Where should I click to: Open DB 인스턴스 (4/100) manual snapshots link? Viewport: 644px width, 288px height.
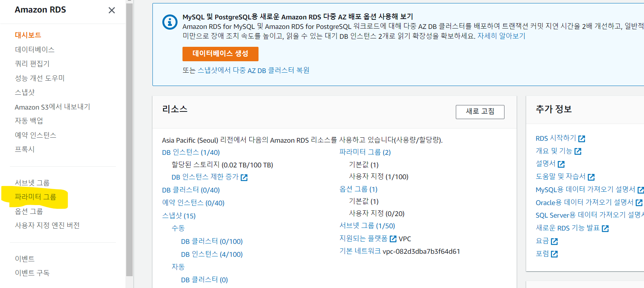point(212,254)
